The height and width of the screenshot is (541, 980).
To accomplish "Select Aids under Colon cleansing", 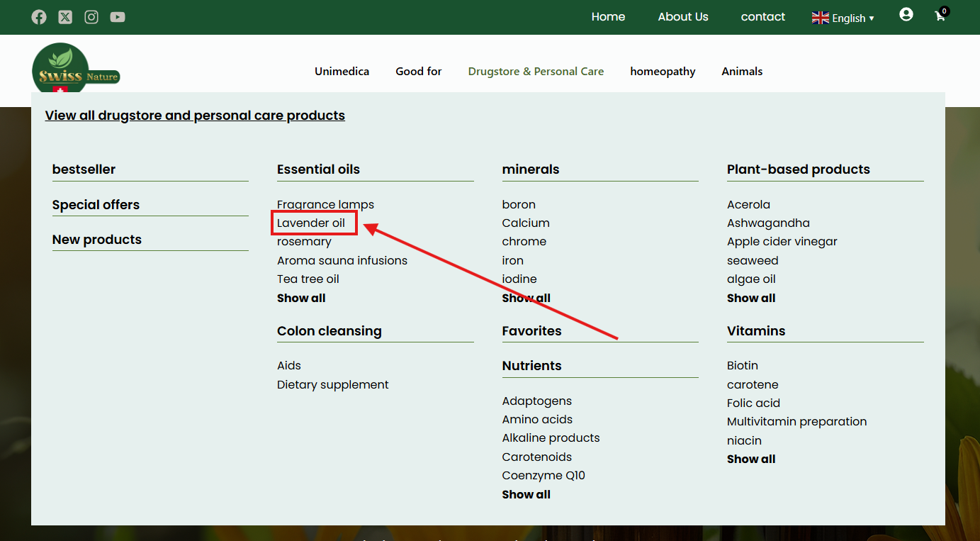I will 289,366.
